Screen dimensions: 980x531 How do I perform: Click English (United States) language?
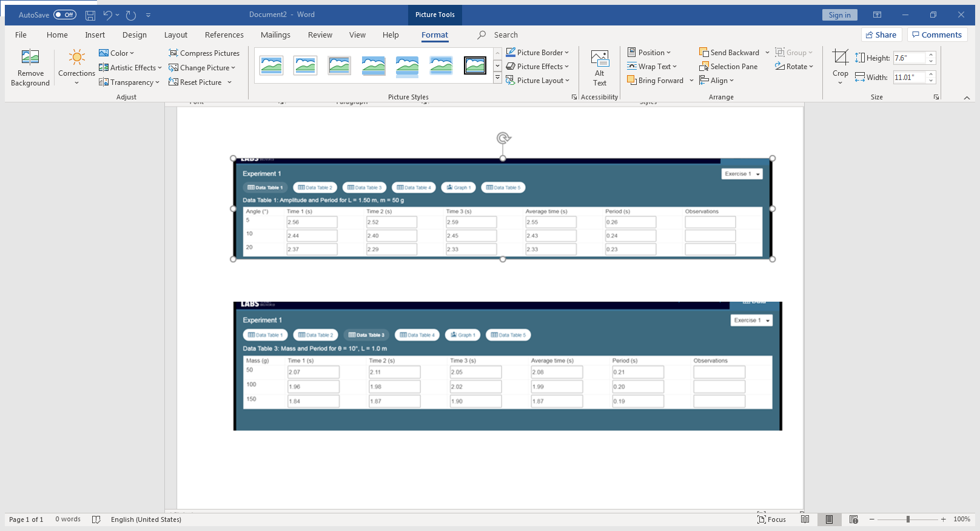[x=146, y=519]
